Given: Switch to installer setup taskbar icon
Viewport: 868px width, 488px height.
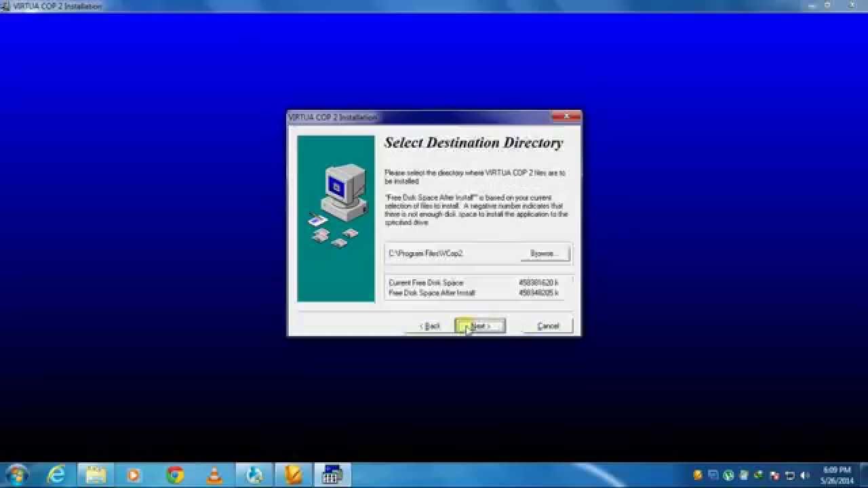Looking at the screenshot, I should [x=332, y=475].
